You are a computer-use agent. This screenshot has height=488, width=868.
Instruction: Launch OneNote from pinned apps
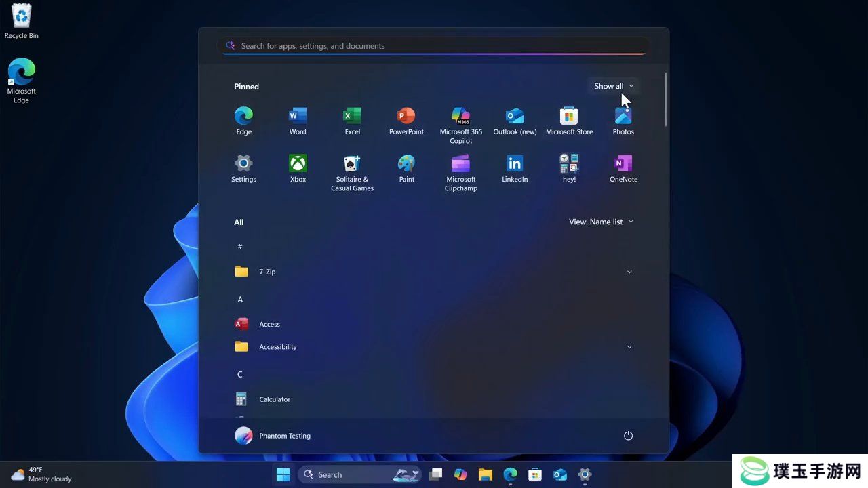[623, 169]
